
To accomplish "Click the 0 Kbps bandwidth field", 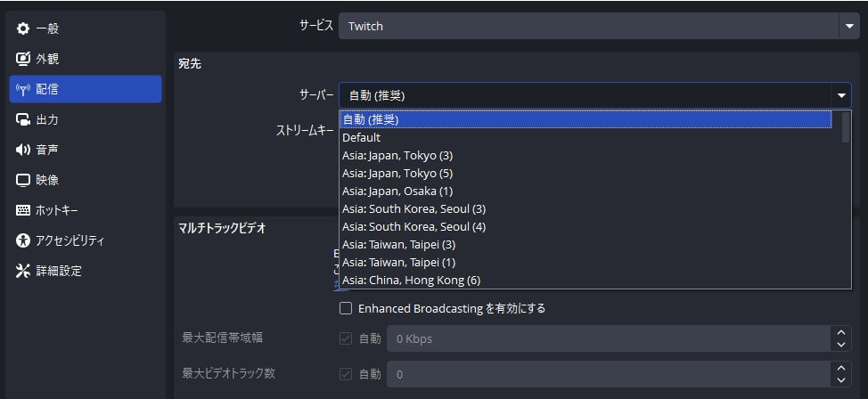I will 609,338.
